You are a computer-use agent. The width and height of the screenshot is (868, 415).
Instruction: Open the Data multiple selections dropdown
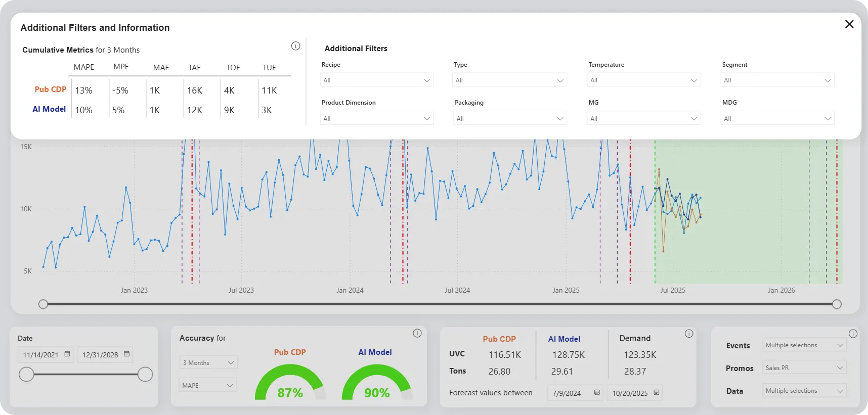pos(804,391)
